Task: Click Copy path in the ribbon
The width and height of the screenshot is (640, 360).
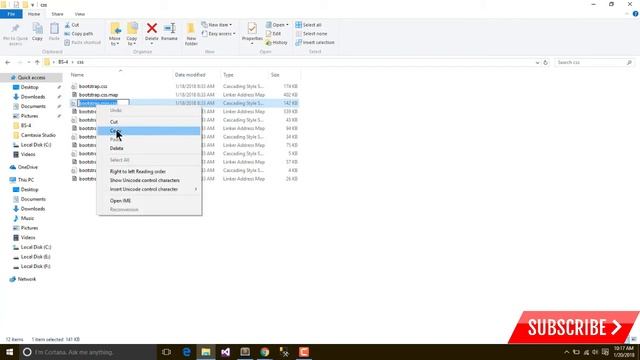Action: (x=79, y=33)
